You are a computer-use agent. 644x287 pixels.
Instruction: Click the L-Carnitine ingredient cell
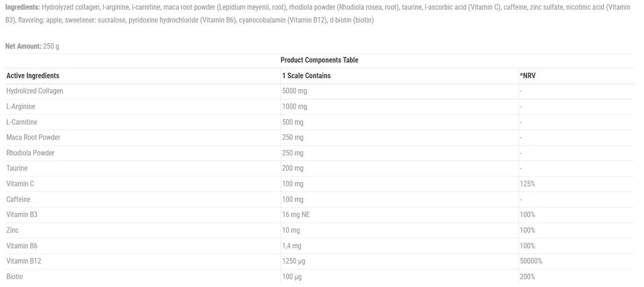point(22,122)
